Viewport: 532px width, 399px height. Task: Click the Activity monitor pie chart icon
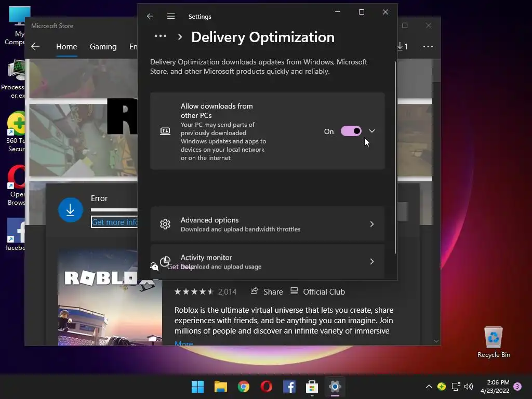[165, 261]
